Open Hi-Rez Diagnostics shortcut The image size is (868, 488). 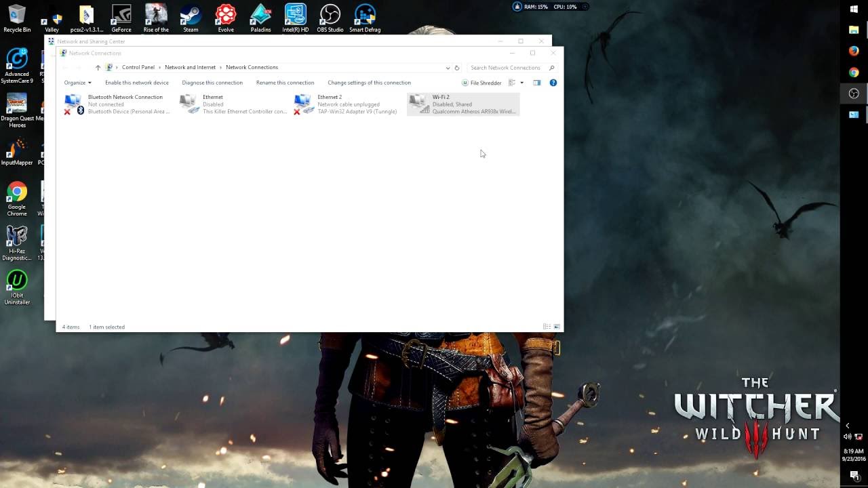coord(17,243)
